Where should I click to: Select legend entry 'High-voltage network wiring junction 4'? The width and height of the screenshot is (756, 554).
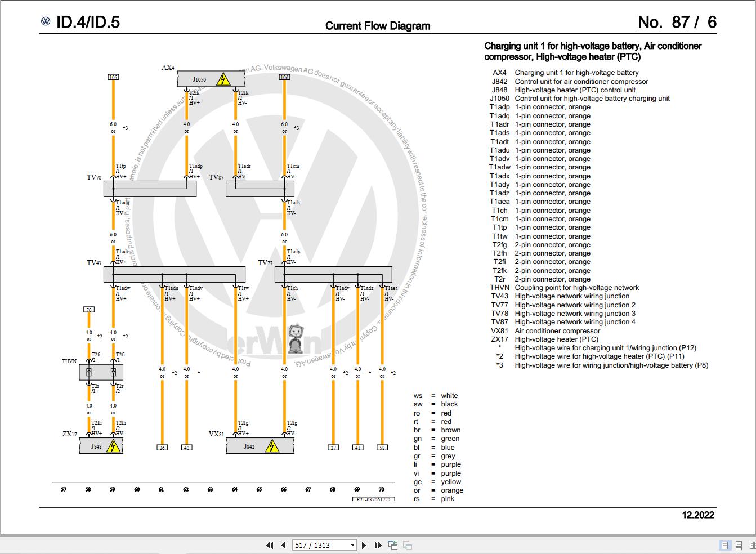(575, 322)
